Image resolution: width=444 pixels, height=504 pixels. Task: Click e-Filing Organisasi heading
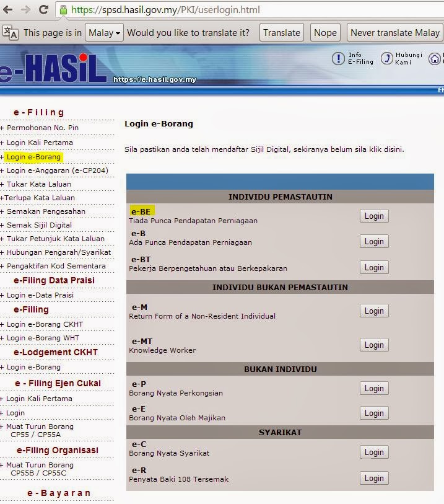[58, 450]
